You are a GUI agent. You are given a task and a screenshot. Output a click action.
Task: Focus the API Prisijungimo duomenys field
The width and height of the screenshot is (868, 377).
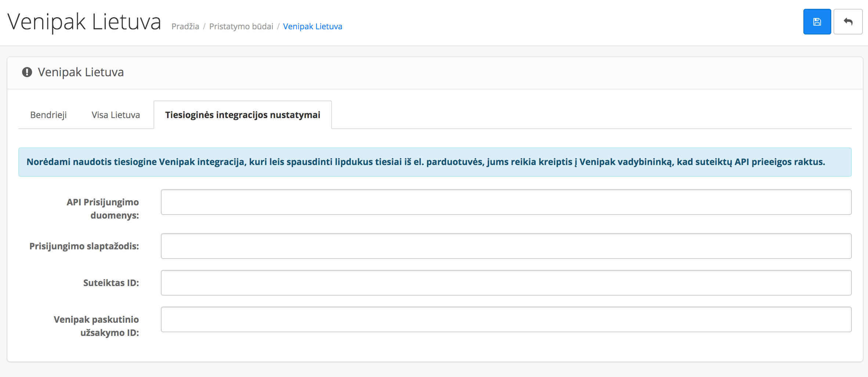[x=506, y=202]
